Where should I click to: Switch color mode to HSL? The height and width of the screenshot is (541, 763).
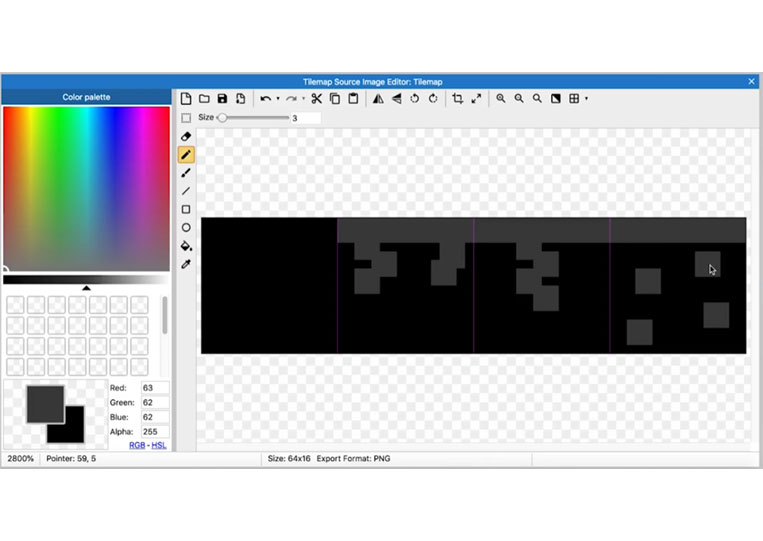159,445
